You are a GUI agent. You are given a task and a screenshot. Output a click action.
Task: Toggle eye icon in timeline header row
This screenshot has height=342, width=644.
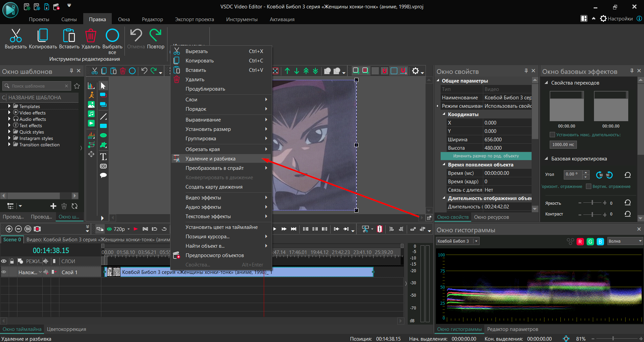(x=4, y=261)
